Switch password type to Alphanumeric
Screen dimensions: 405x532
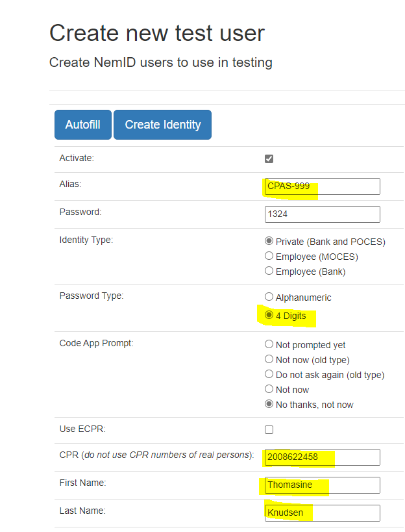[269, 297]
